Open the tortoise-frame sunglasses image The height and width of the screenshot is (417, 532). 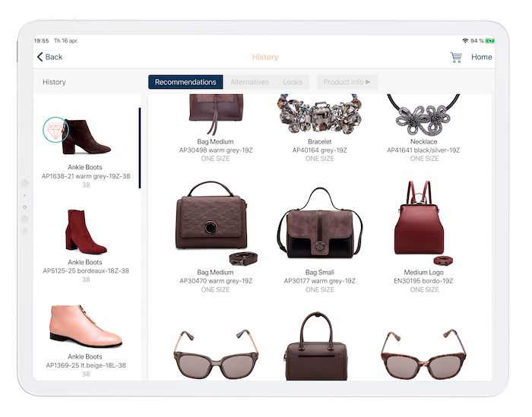coord(423,354)
